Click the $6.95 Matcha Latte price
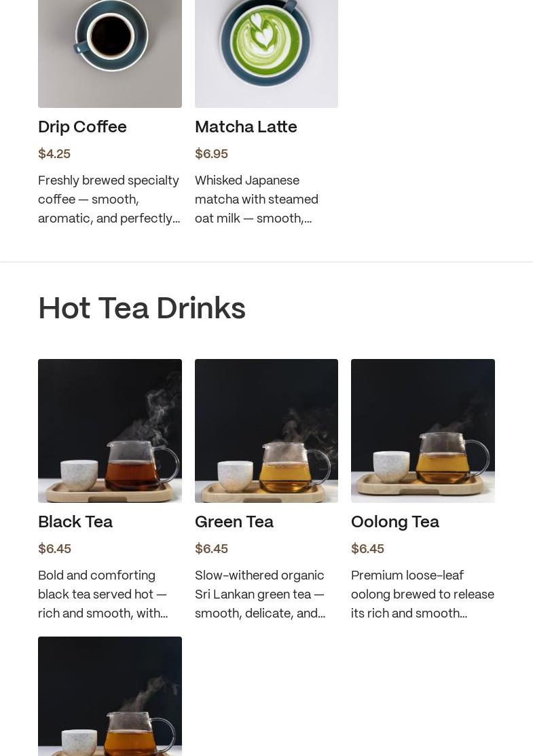 pos(211,154)
